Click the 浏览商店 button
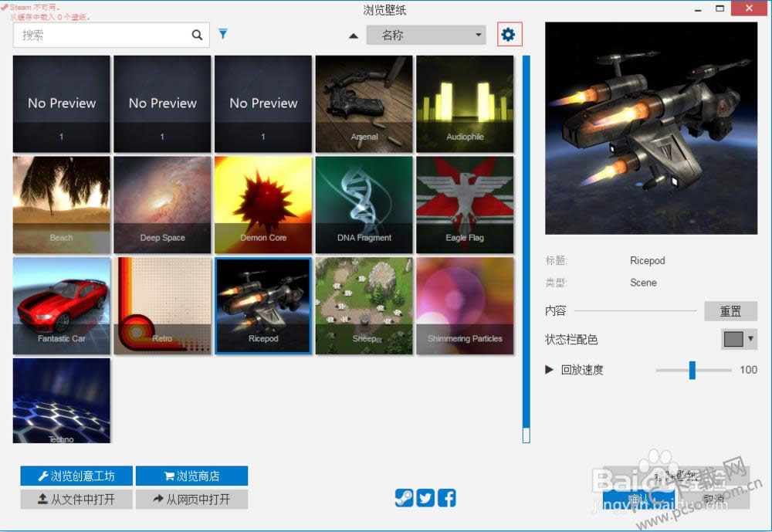The width and height of the screenshot is (772, 532). pos(191,476)
